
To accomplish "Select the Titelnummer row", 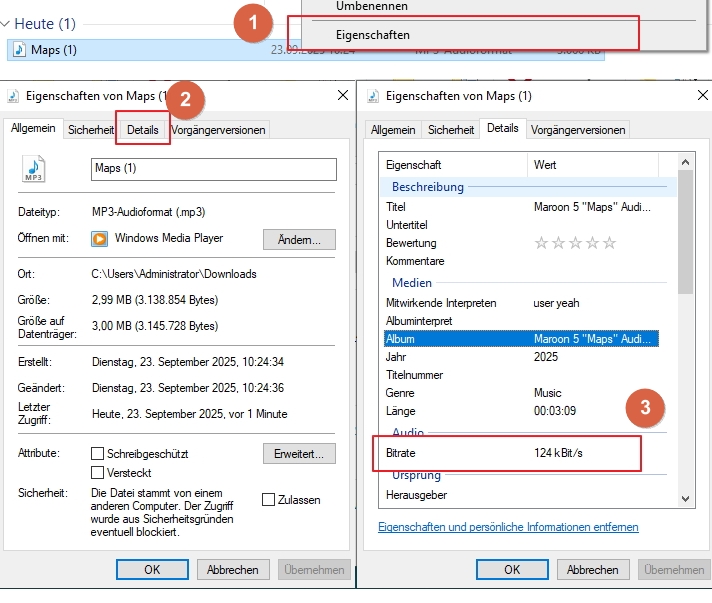I will point(521,375).
